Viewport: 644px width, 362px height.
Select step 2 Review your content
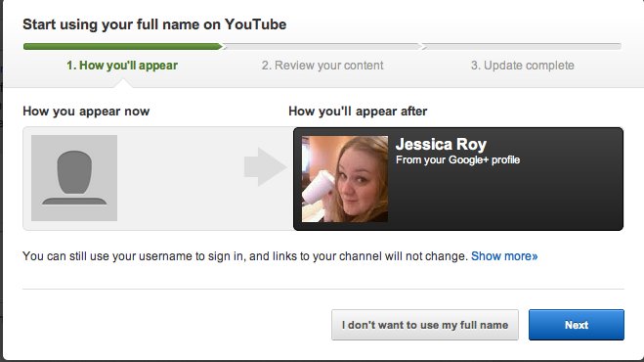coord(322,66)
